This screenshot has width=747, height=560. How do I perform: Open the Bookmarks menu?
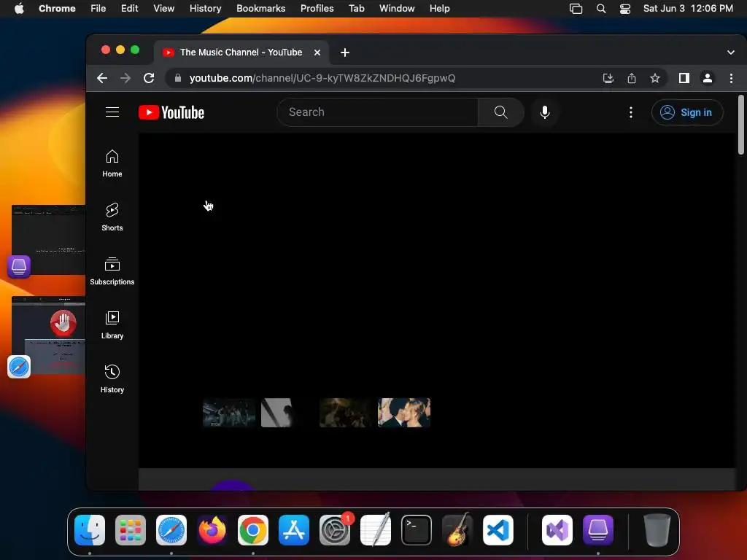(260, 8)
